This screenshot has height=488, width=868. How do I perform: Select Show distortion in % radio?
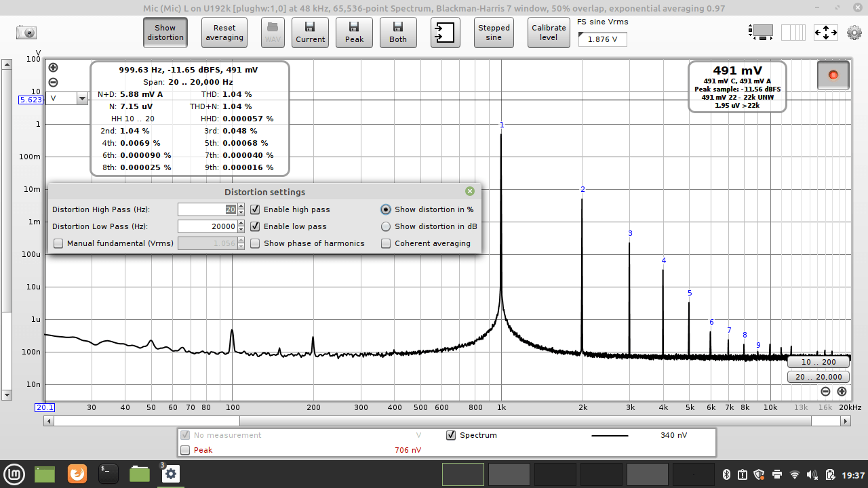pos(386,209)
